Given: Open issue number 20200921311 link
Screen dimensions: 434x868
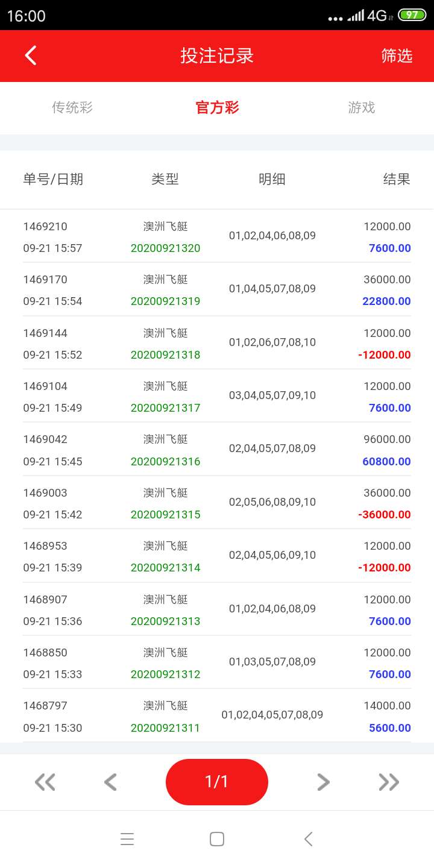Looking at the screenshot, I should click(x=165, y=728).
